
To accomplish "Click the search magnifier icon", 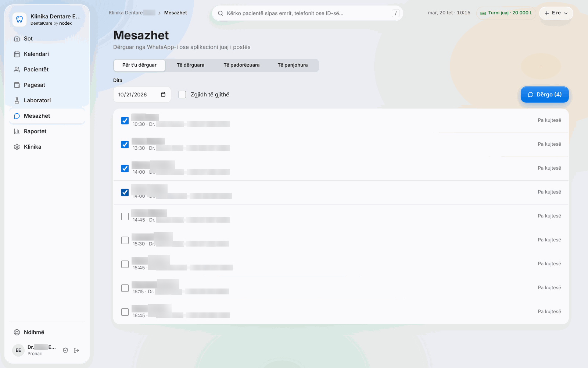I will tap(220, 13).
